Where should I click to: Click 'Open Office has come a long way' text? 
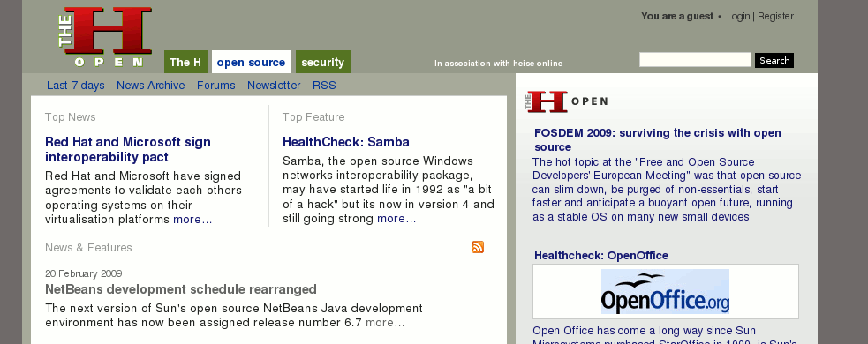(645, 331)
